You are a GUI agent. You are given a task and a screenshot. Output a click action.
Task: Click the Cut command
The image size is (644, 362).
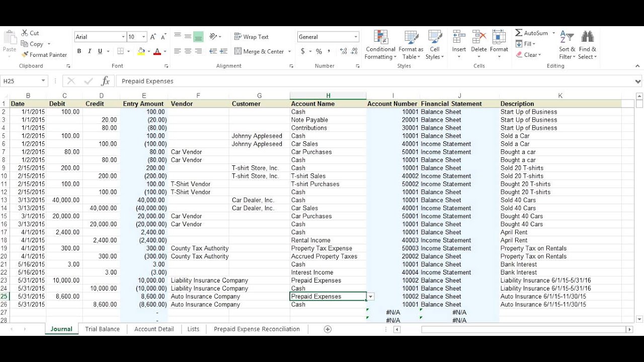point(30,33)
